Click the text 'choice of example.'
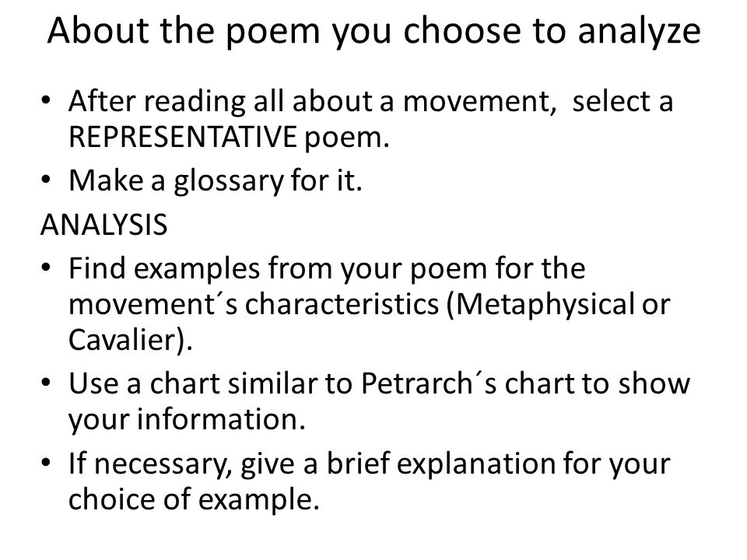This screenshot has width=747, height=560. [194, 500]
